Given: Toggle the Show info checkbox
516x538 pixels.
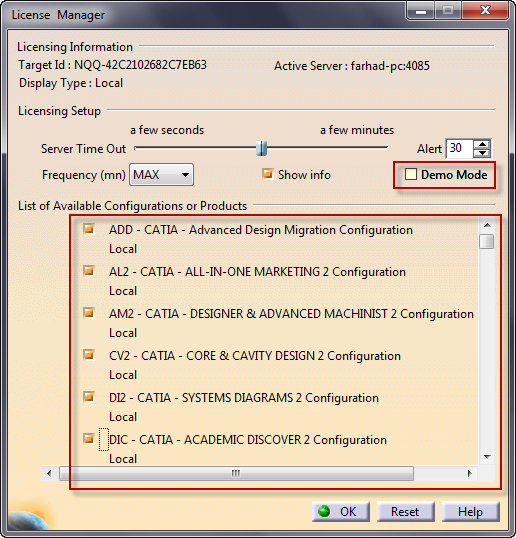Looking at the screenshot, I should tap(267, 174).
